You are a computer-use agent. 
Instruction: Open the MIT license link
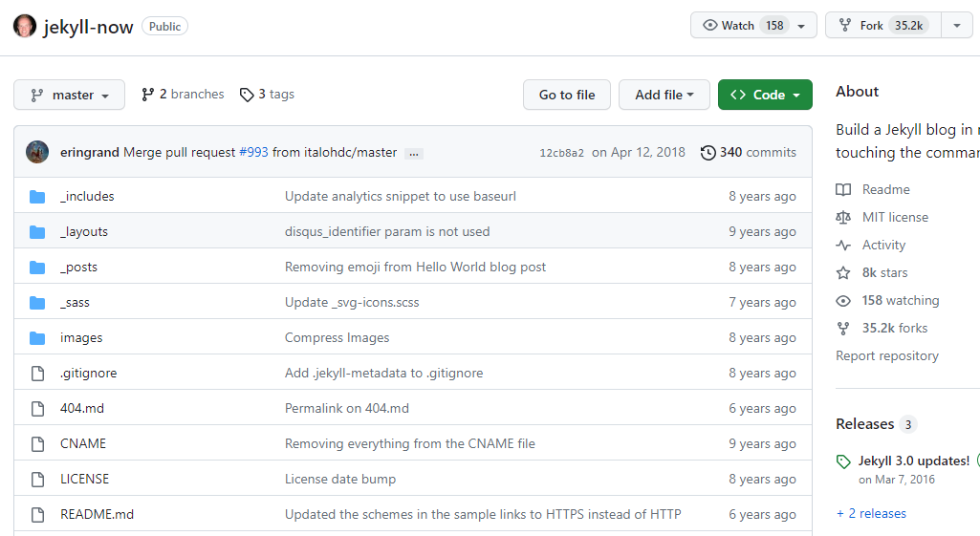point(882,218)
